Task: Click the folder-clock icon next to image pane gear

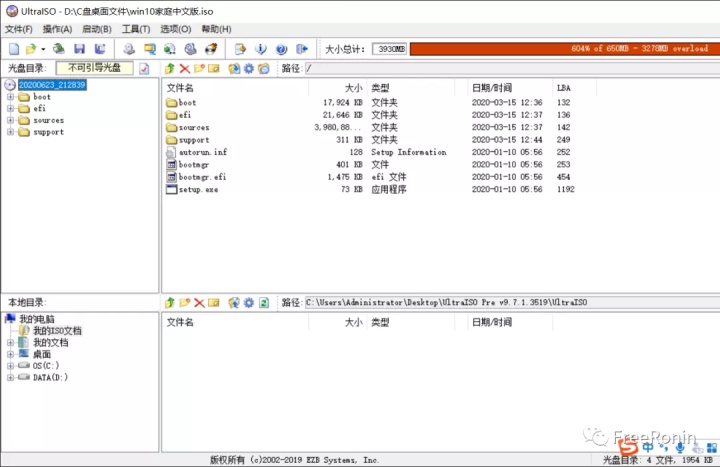Action: [x=264, y=68]
